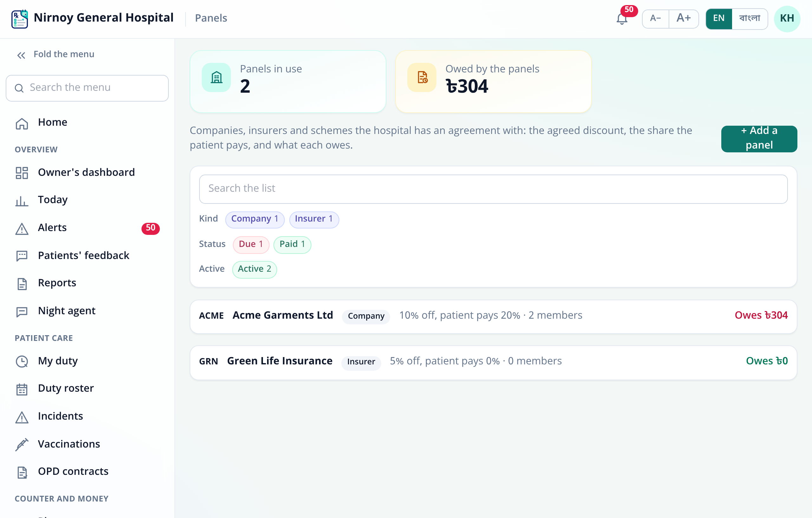Click the Owes ৳0 amount text

[x=766, y=362]
